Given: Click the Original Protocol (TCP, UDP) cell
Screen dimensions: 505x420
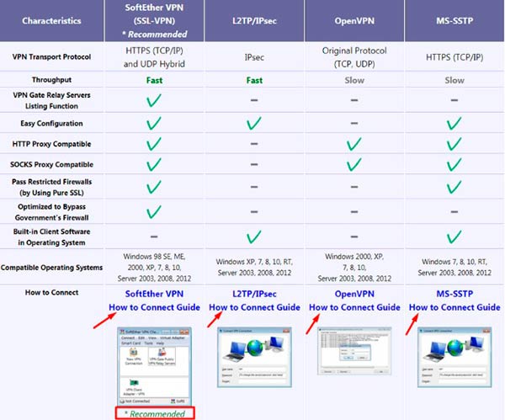Looking at the screenshot, I should click(x=354, y=57).
